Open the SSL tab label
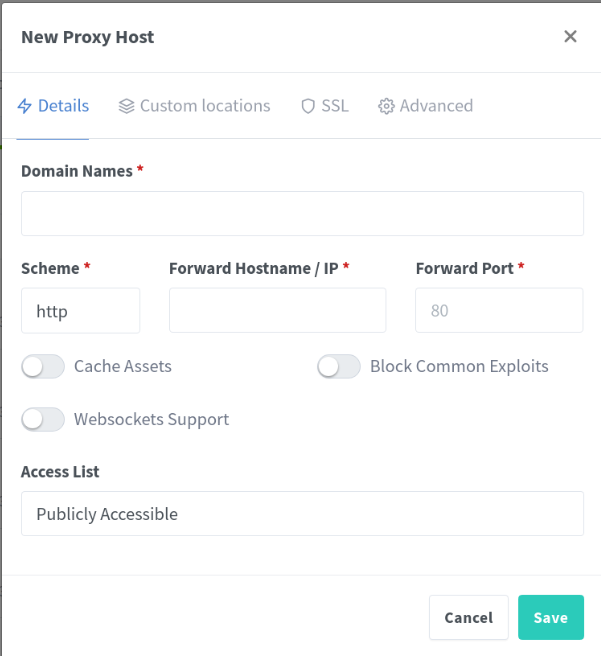601x656 pixels. 335,106
